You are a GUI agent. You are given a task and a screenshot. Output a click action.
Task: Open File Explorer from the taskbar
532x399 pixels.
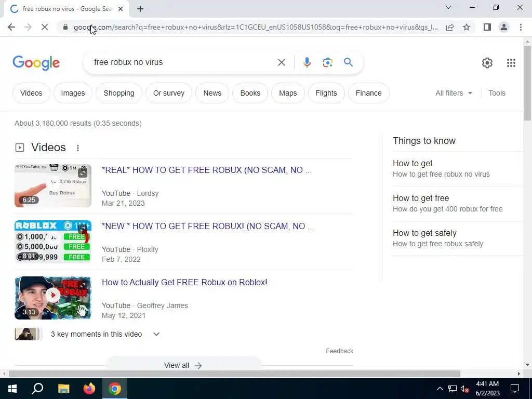(x=63, y=389)
